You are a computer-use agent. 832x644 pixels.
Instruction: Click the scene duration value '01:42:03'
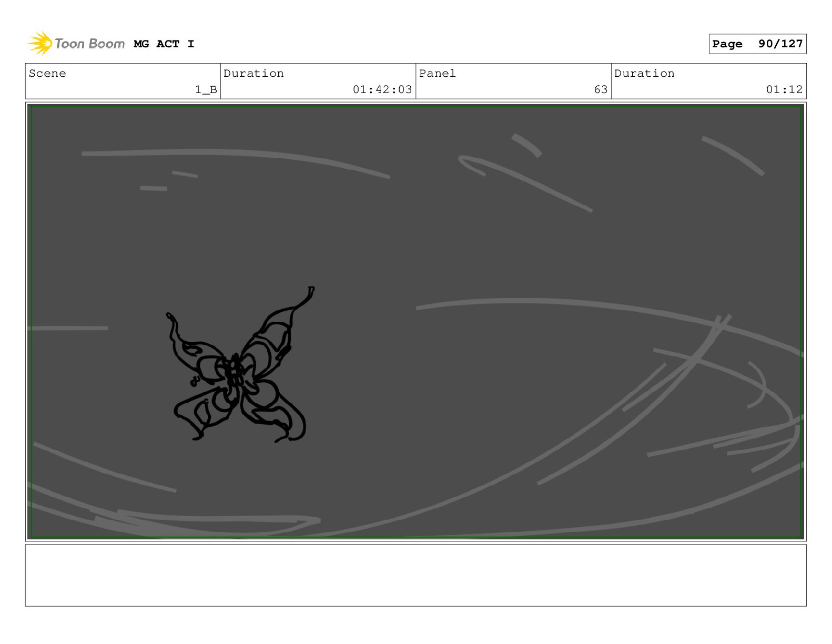(x=382, y=90)
